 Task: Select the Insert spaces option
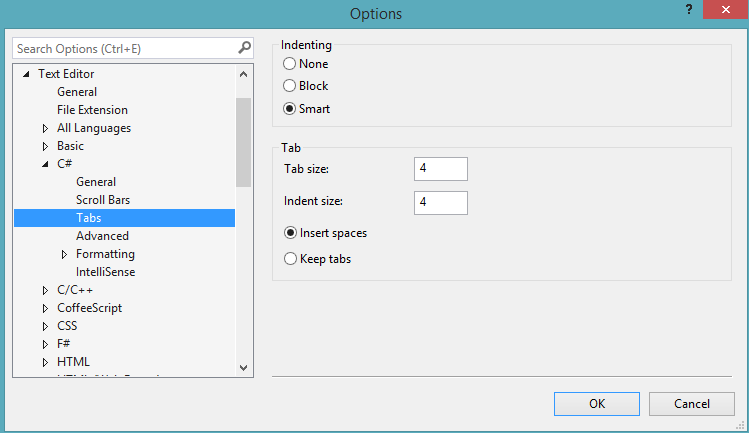pyautogui.click(x=291, y=233)
